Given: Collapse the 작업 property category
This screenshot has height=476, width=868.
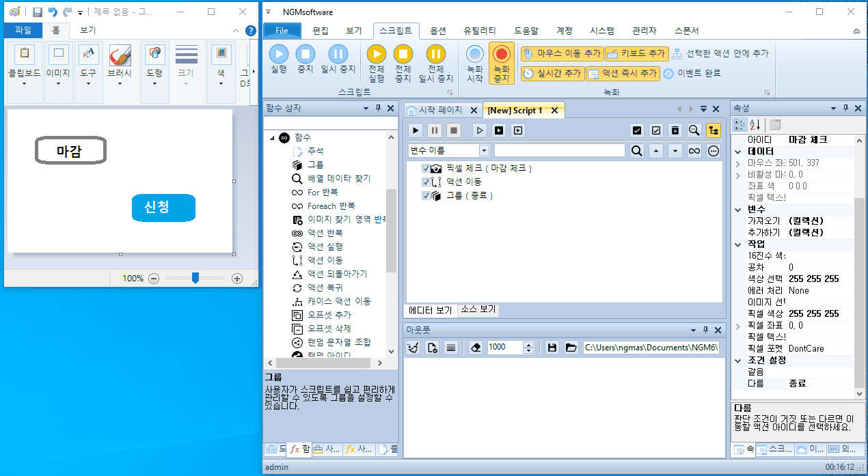Looking at the screenshot, I should 738,244.
